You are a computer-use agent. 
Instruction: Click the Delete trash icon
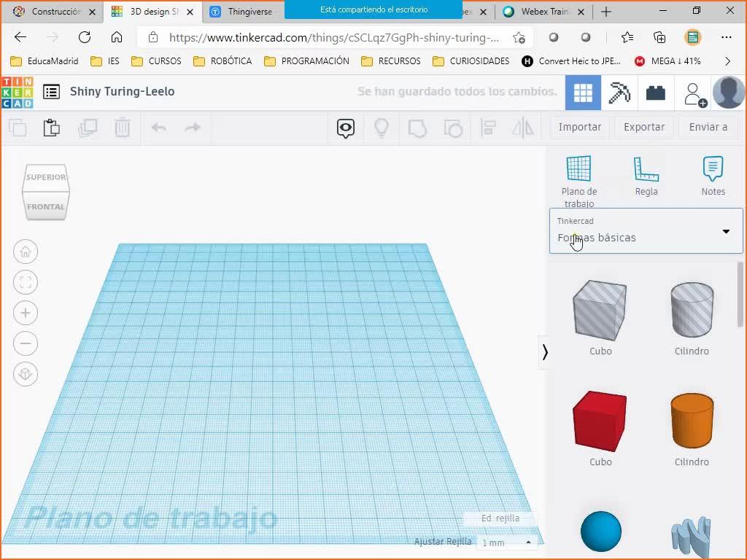[x=122, y=128]
